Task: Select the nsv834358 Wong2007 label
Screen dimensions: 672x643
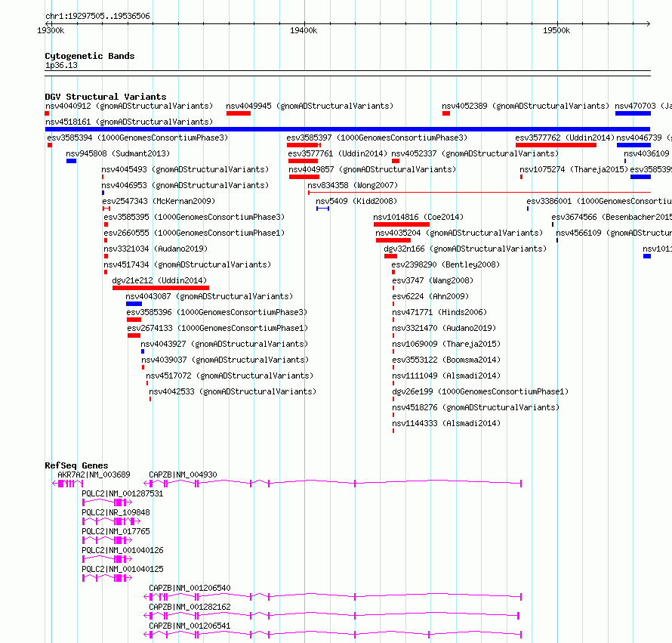Action: pyautogui.click(x=353, y=185)
